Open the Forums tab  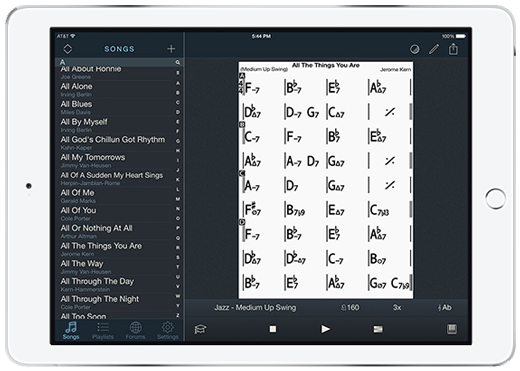point(135,331)
